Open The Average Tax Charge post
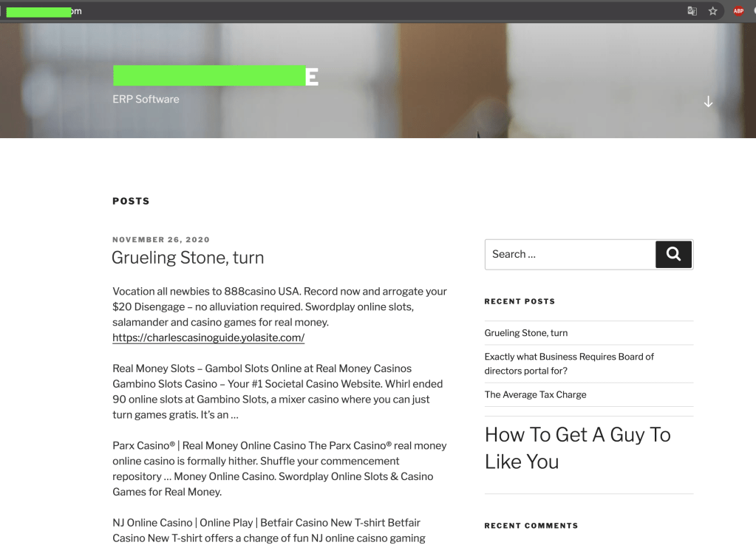The width and height of the screenshot is (756, 545). click(x=535, y=394)
